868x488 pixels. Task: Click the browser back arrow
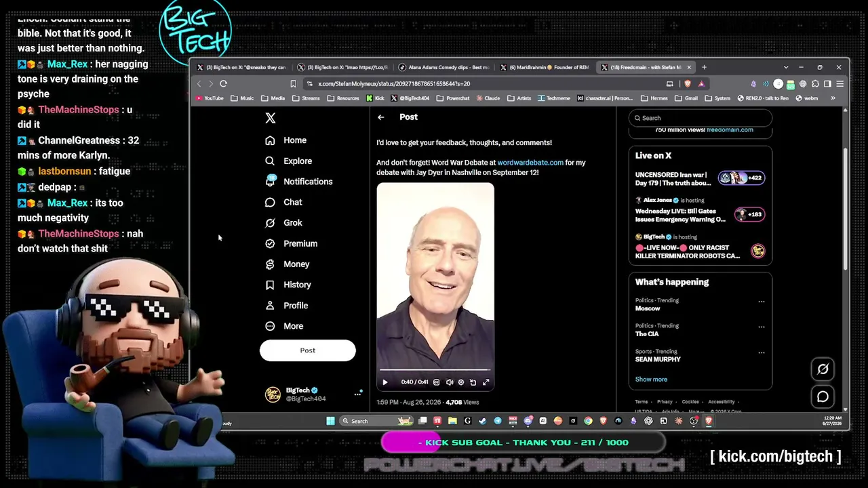199,84
